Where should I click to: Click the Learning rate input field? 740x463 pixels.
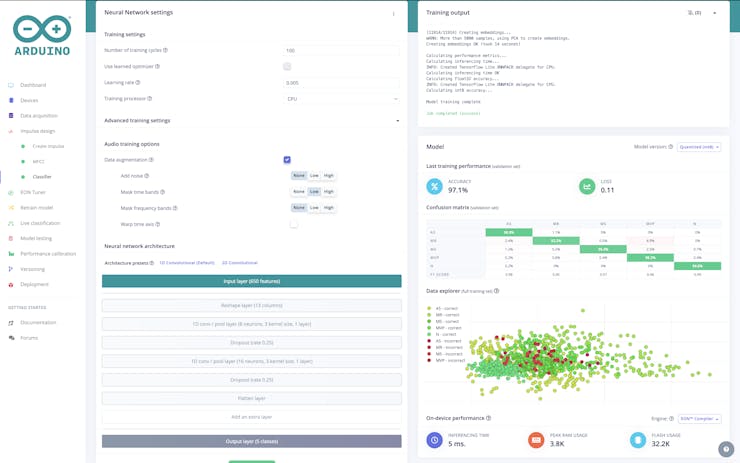coord(342,83)
